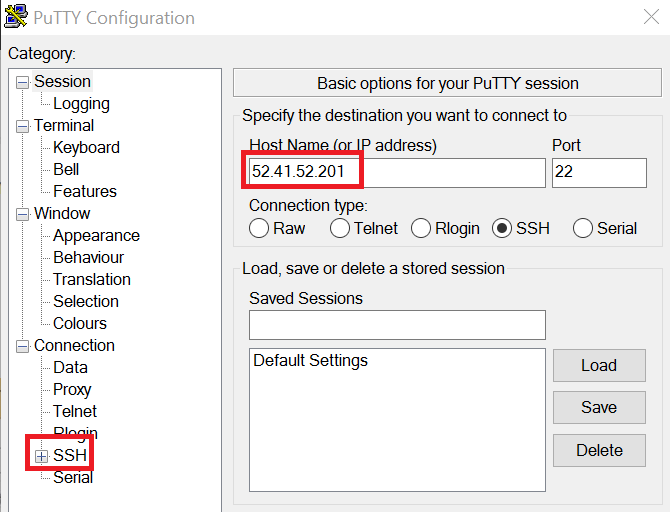Collapse the Connection tree node
Viewport: 670px width, 512px height.
pos(22,346)
